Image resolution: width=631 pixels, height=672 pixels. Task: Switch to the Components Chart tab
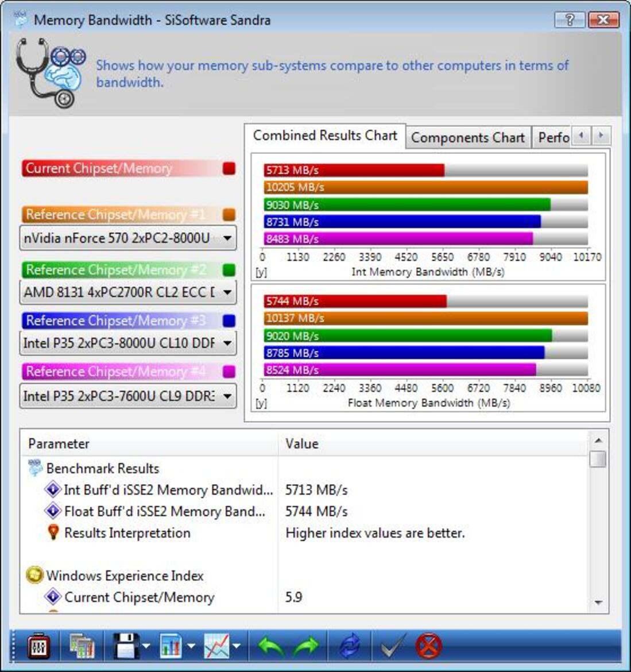468,138
